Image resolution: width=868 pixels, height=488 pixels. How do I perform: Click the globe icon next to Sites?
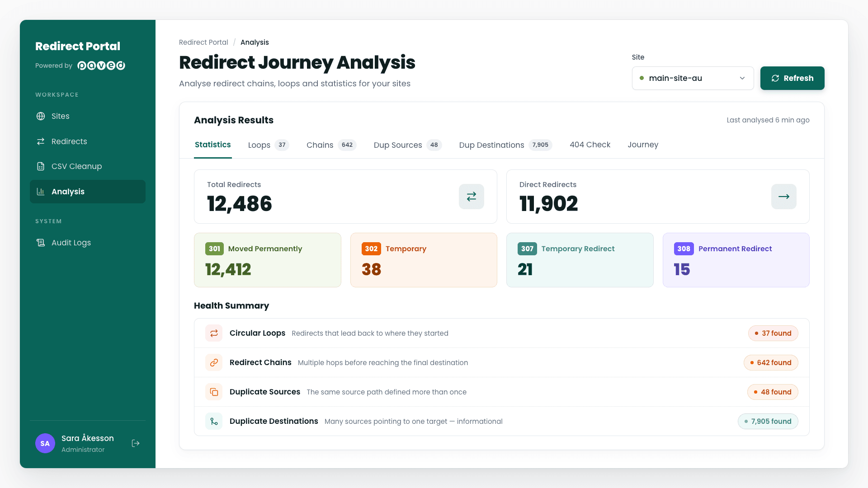click(x=41, y=116)
